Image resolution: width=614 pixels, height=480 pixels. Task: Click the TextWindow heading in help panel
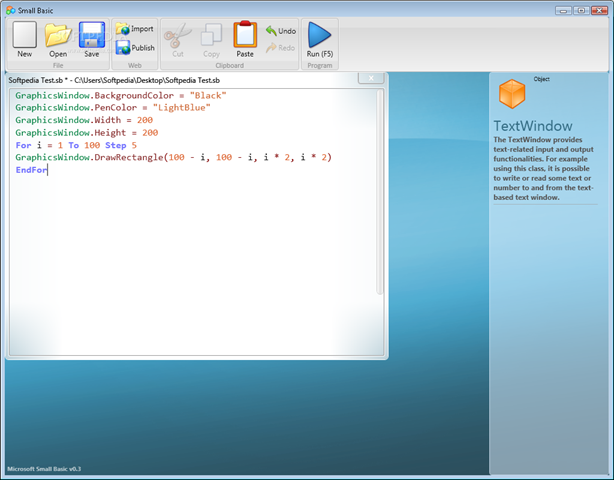click(x=533, y=127)
